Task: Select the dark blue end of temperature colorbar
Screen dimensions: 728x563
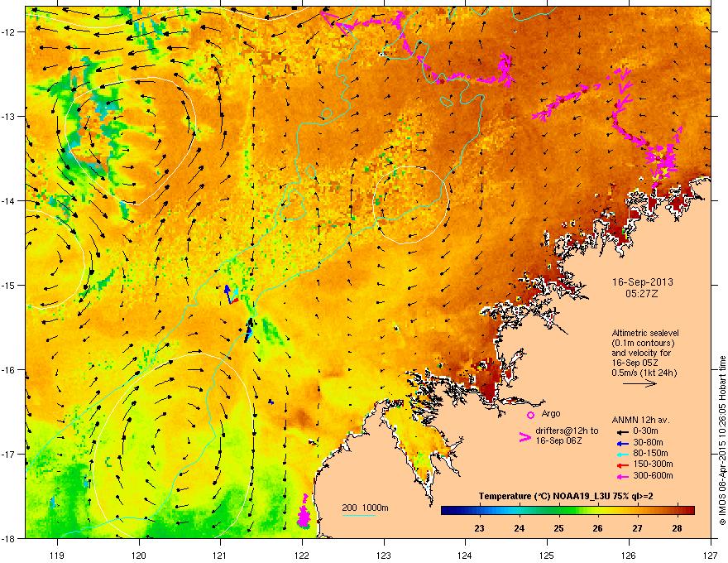Action: point(448,511)
